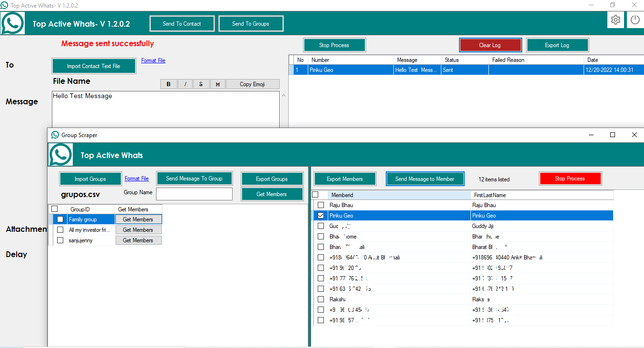The width and height of the screenshot is (644, 348).
Task: Get Members for All my investor row
Action: click(x=138, y=230)
